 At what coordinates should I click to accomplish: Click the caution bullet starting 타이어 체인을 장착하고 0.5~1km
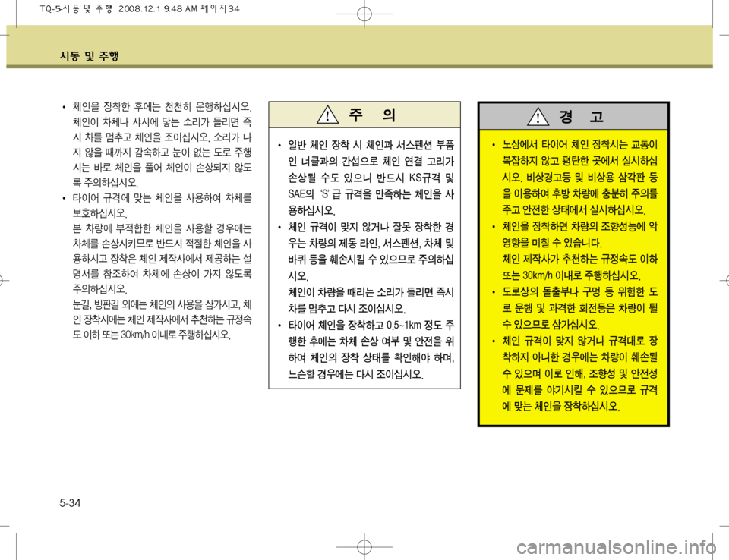[371, 349]
